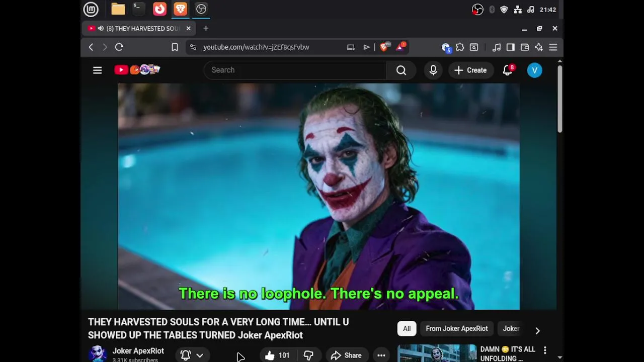Open the YouTube guide menu
This screenshot has height=362, width=644.
pyautogui.click(x=98, y=70)
